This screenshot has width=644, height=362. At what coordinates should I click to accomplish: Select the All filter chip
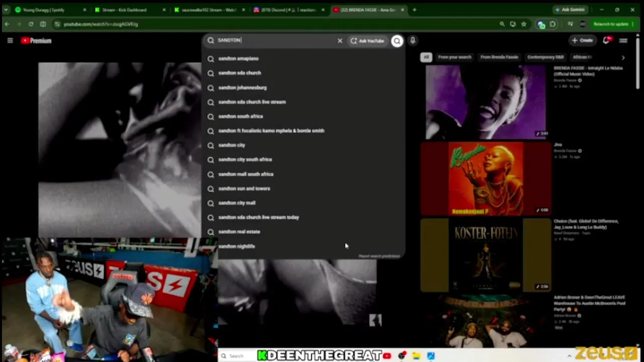(x=426, y=57)
